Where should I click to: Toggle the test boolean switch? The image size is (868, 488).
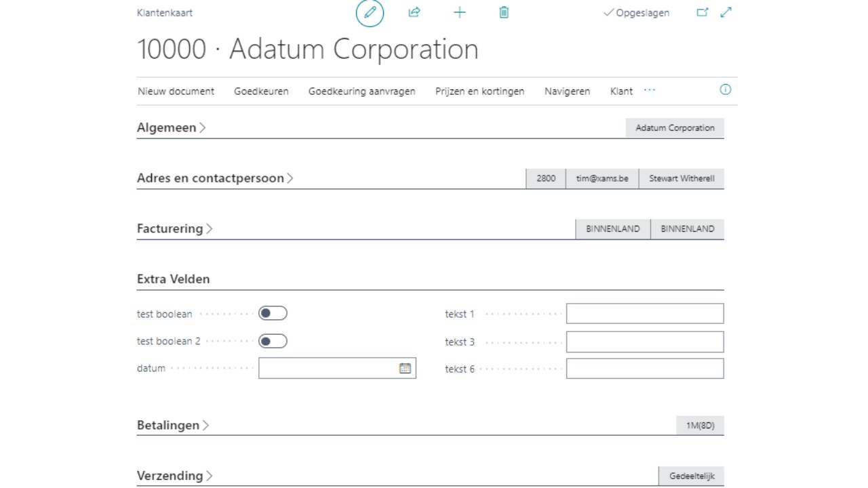pos(273,313)
